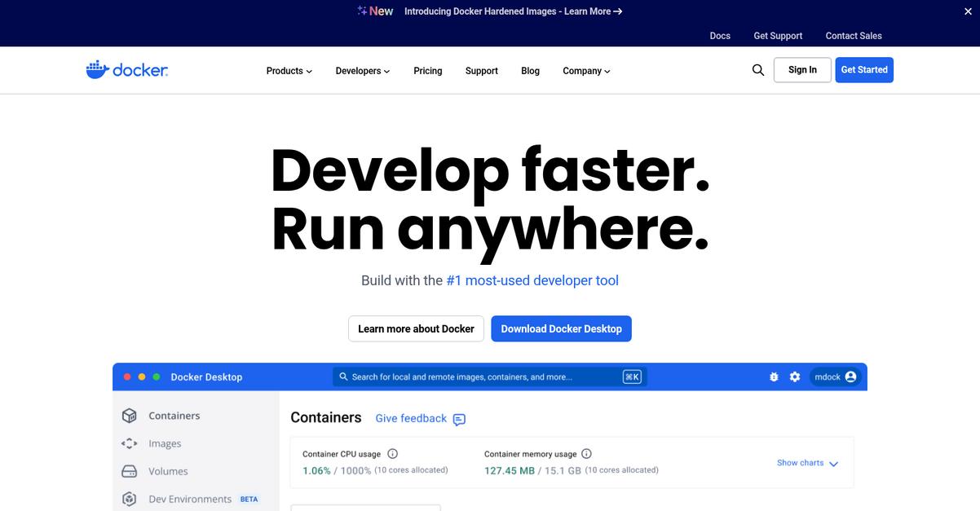Click Container memory usage info icon
Screen dimensions: 980x511
(586, 454)
